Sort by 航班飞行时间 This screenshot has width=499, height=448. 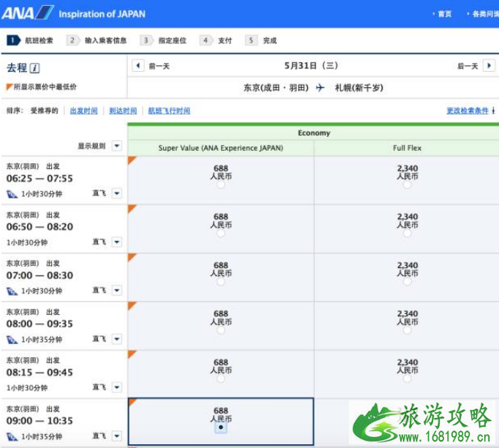coord(169,111)
